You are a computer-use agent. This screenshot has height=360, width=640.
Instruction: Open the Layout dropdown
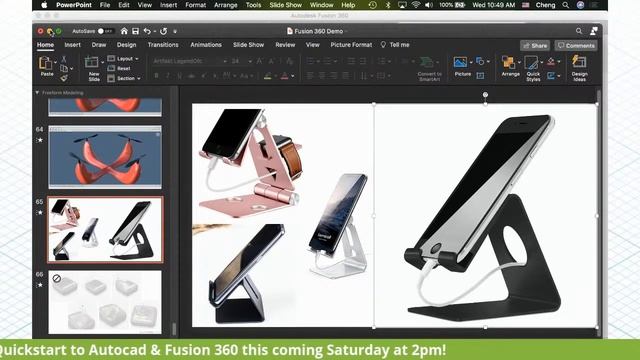(123, 59)
